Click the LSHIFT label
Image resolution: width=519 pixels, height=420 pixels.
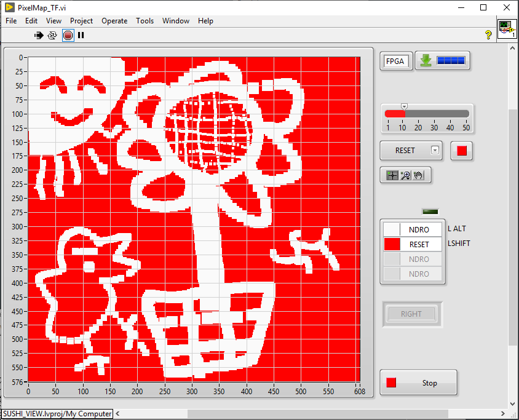coord(459,244)
